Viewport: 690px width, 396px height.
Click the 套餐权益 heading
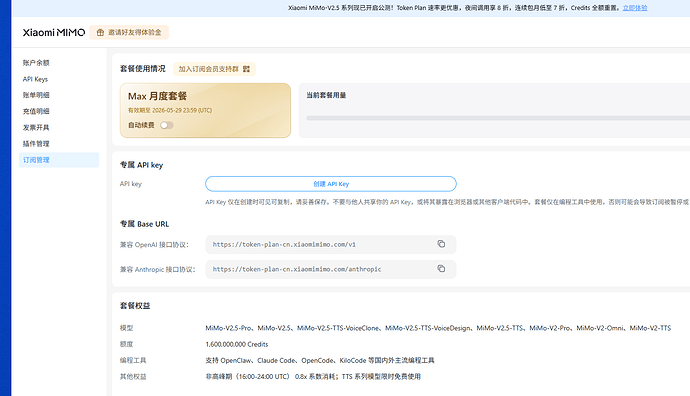135,306
